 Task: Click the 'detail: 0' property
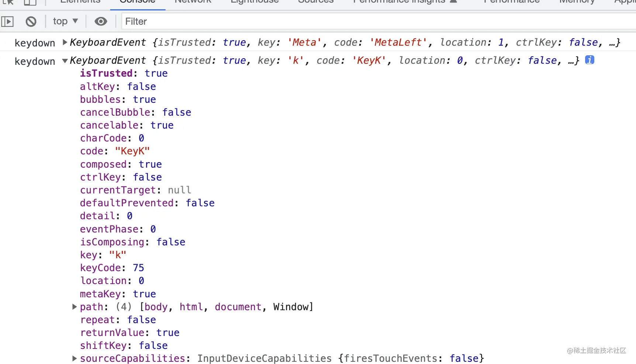[x=106, y=216]
